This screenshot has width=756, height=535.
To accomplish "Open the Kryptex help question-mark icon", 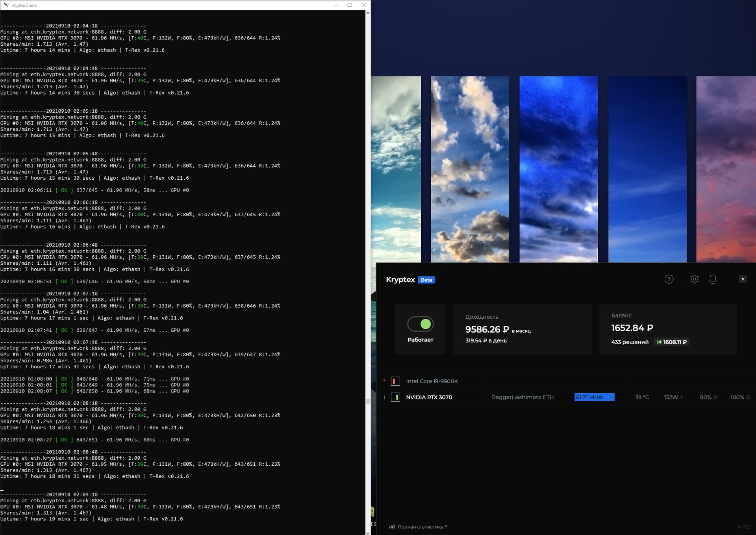I will pos(669,279).
